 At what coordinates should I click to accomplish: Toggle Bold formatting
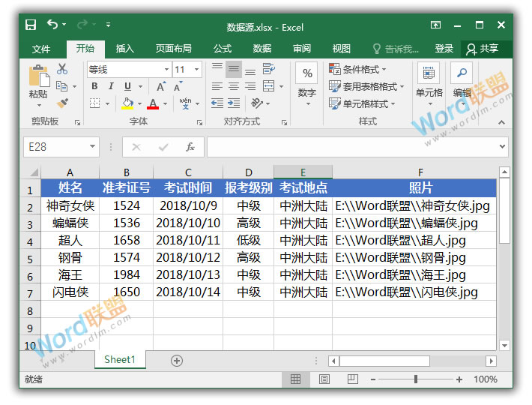pyautogui.click(x=94, y=86)
